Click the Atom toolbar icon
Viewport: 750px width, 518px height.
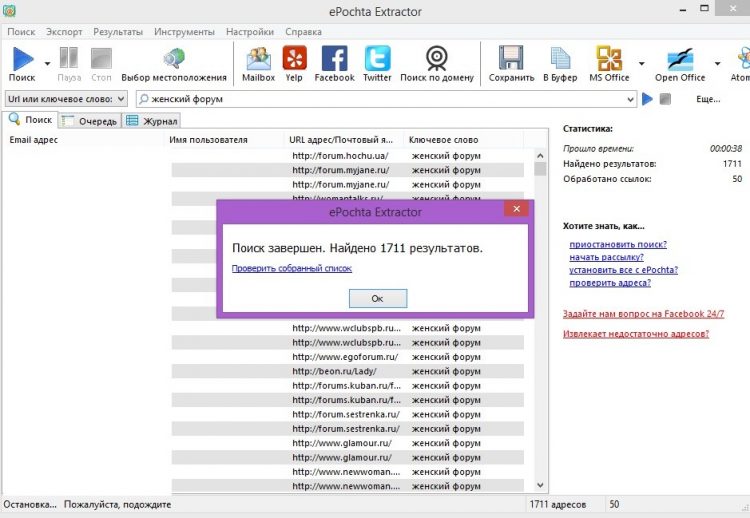tap(743, 58)
